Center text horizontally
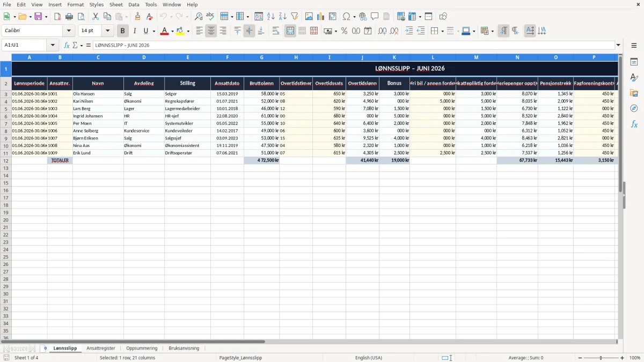 (x=211, y=31)
